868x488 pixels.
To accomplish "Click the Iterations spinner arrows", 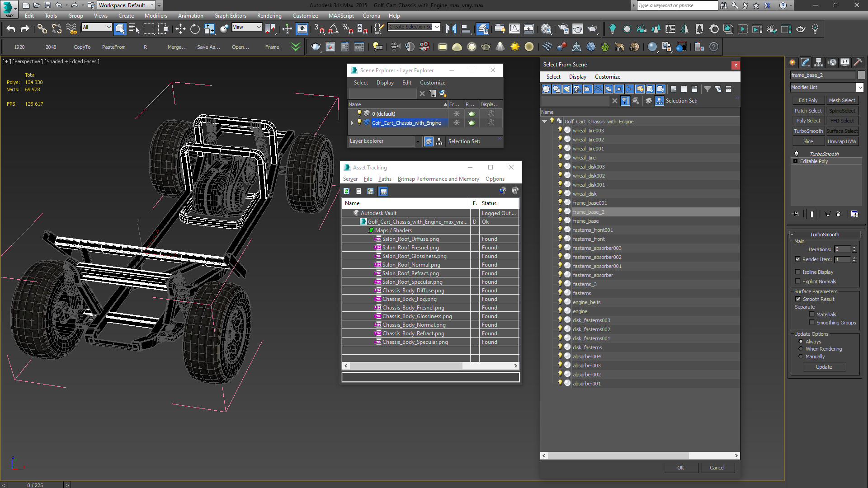I will 854,249.
